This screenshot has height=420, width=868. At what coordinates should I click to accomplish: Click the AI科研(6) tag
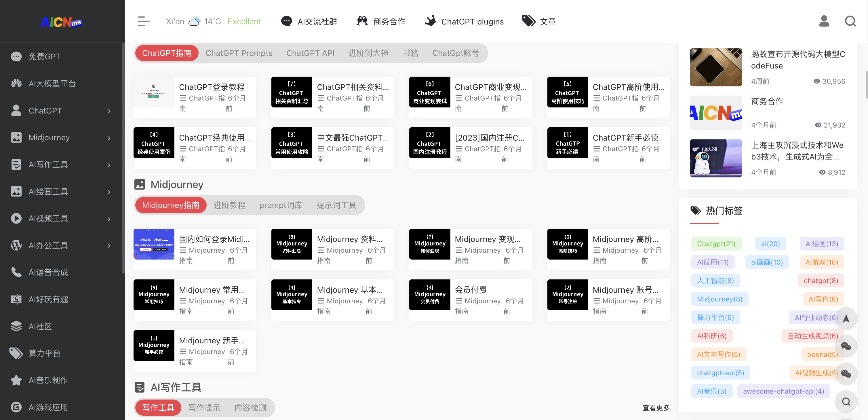712,336
